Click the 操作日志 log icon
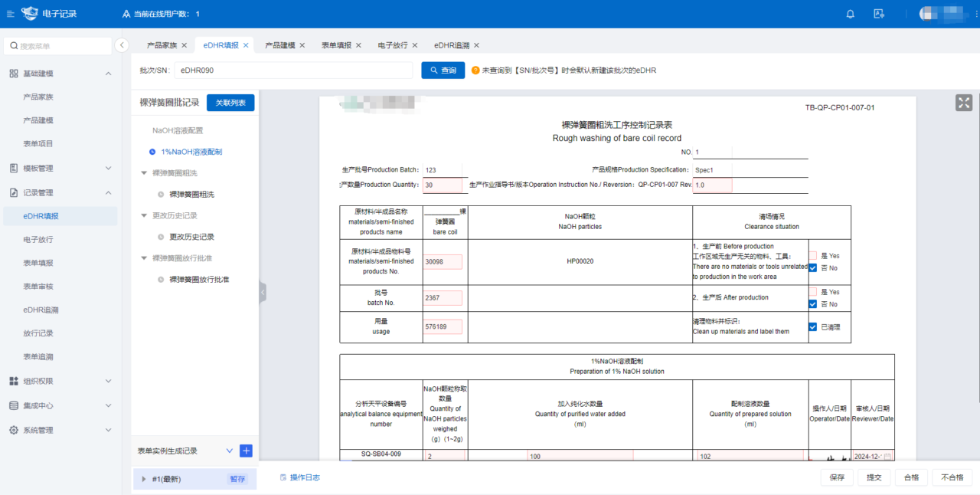The image size is (980, 495). click(283, 477)
